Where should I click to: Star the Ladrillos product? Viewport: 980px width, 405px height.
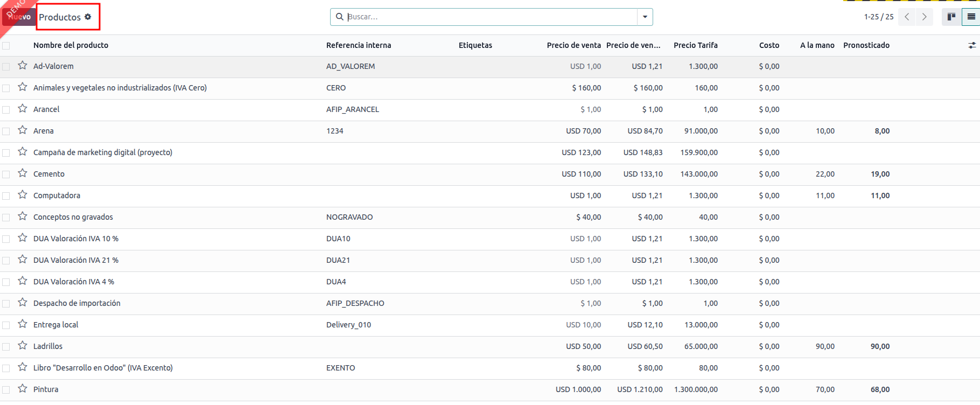22,346
